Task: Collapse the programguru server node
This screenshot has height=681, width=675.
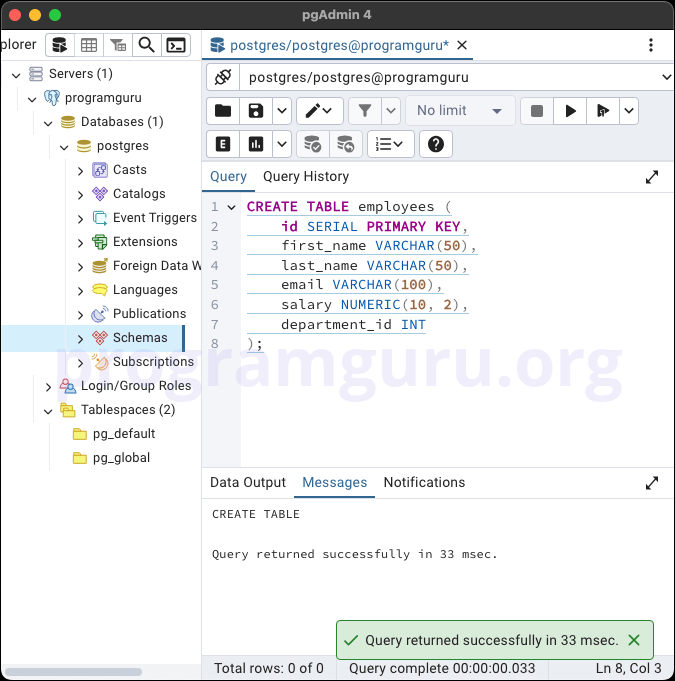Action: pyautogui.click(x=32, y=99)
